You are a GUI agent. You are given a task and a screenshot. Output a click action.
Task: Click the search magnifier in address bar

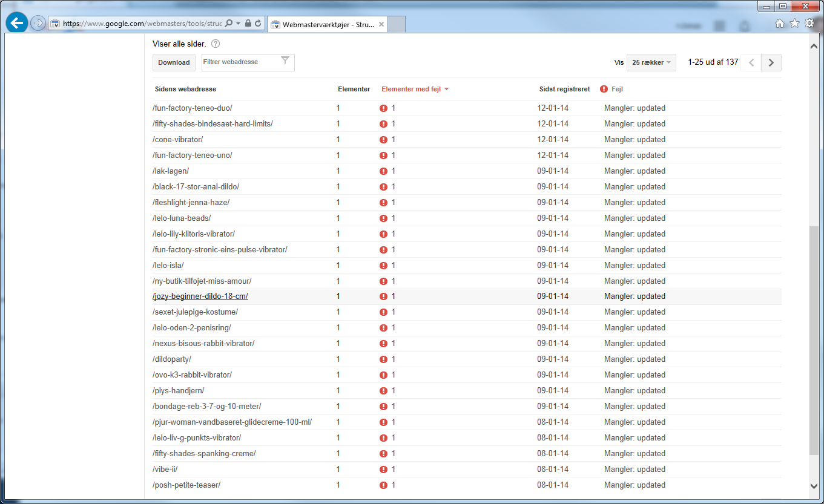[228, 24]
